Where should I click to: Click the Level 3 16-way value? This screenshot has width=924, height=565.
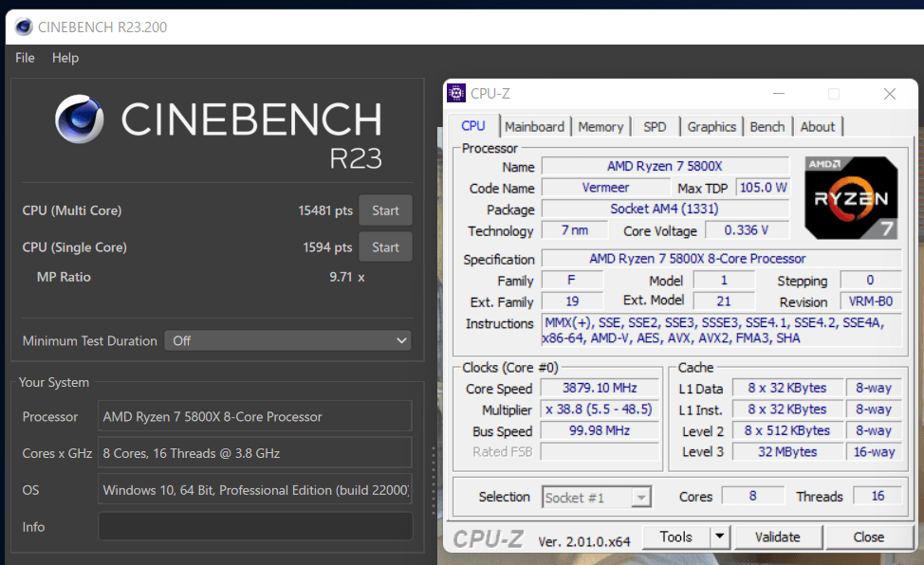click(x=874, y=452)
